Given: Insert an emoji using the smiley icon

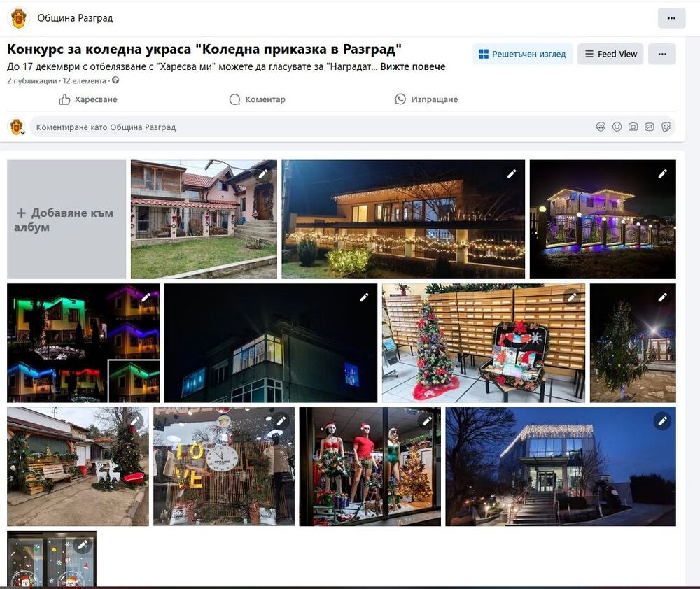Looking at the screenshot, I should [x=617, y=127].
